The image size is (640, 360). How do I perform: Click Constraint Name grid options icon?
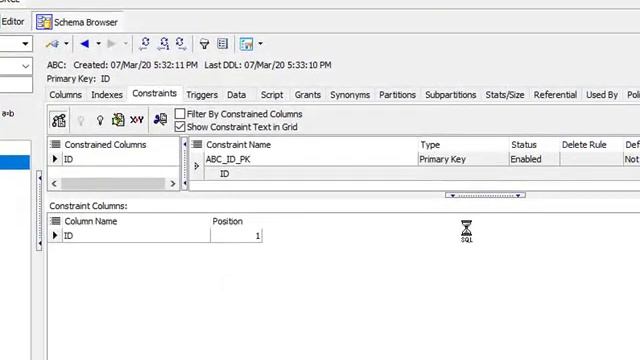point(197,144)
